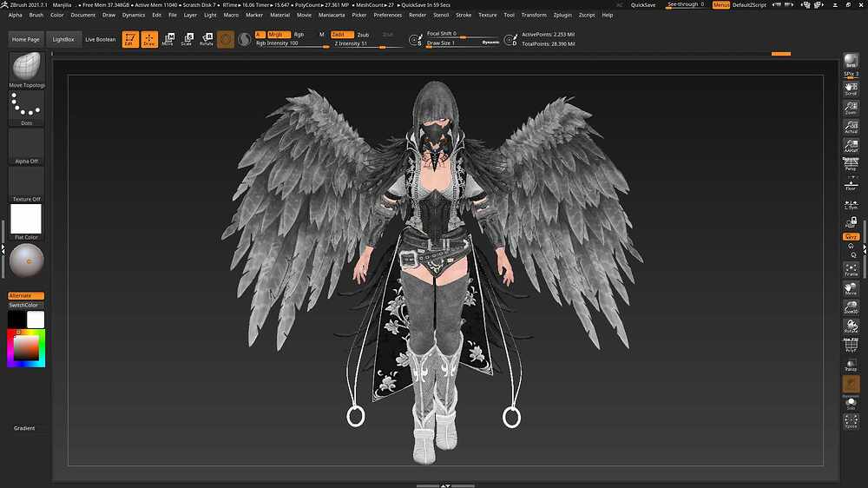This screenshot has width=868, height=488.
Task: Open the Transform menu
Action: 534,15
